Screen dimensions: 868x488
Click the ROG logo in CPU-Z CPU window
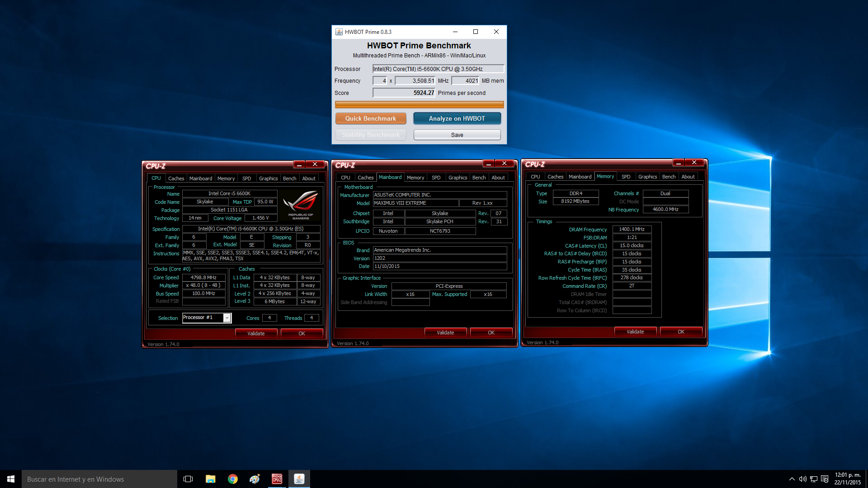[x=301, y=205]
